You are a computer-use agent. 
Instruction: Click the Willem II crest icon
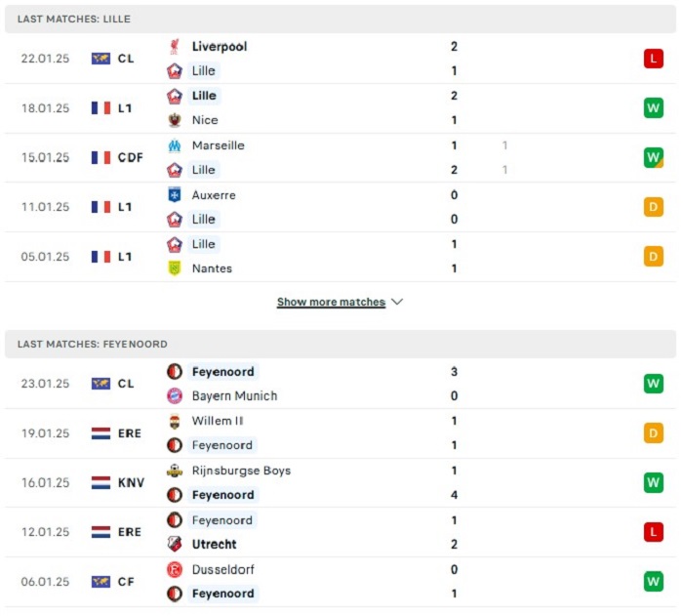click(x=175, y=421)
